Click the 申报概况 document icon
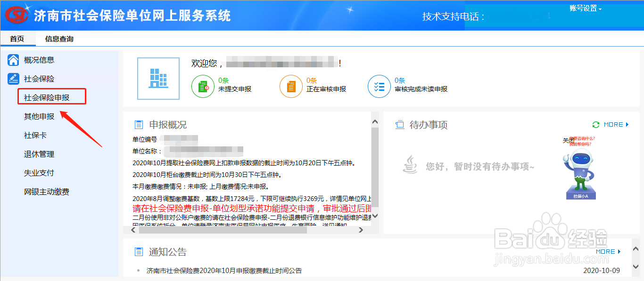The height and width of the screenshot is (281, 644). (139, 124)
